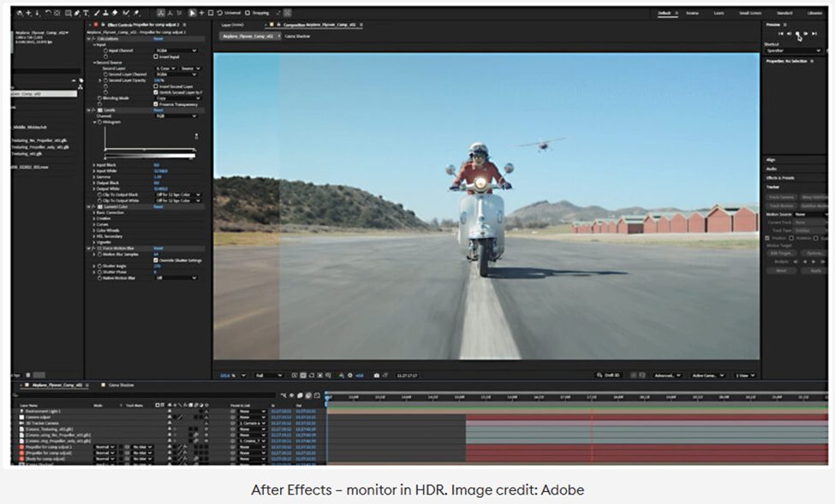This screenshot has height=504, width=835.
Task: Click Reset for CC Force Motion Blur
Action: pyautogui.click(x=158, y=248)
